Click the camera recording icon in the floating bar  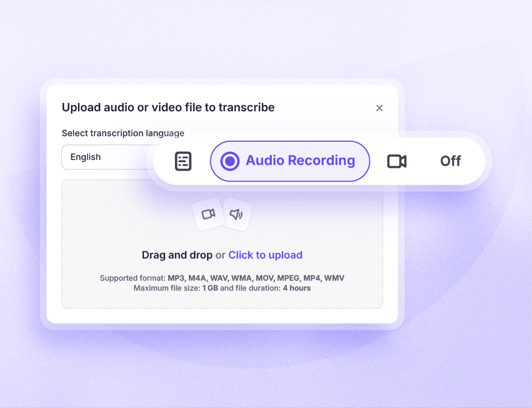point(397,161)
